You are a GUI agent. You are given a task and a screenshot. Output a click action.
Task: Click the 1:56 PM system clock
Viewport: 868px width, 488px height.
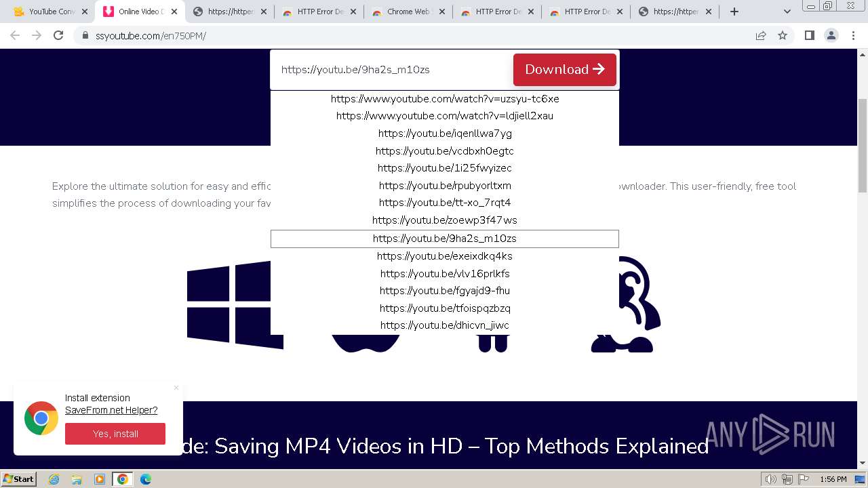(x=833, y=479)
